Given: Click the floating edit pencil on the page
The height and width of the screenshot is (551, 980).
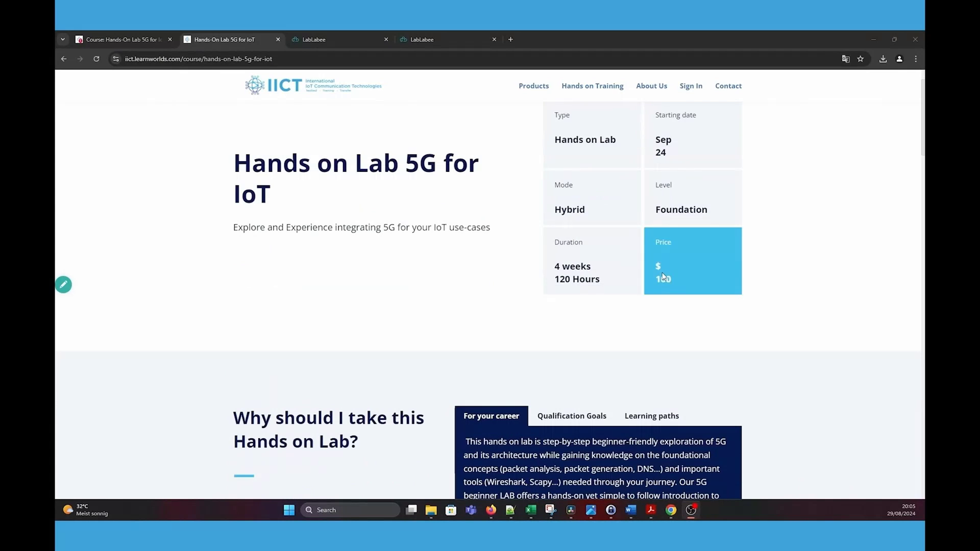Looking at the screenshot, I should click(x=63, y=284).
